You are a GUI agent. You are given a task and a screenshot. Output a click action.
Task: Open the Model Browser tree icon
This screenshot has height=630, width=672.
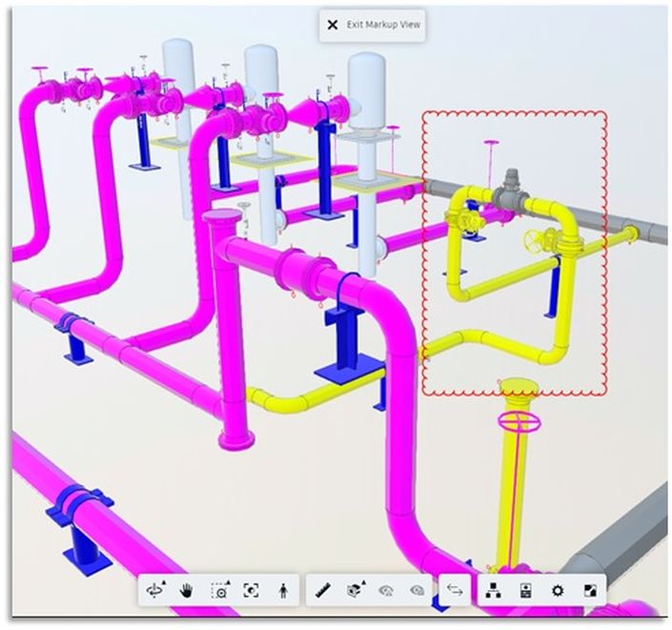493,591
